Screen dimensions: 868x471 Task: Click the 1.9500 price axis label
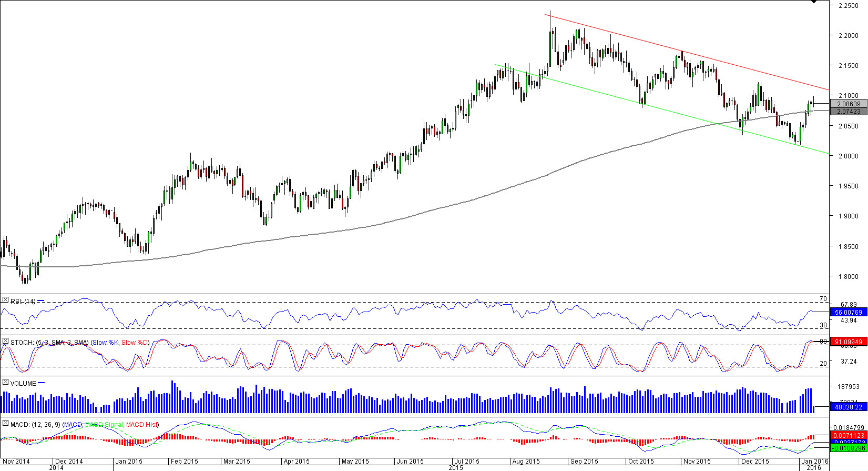(849, 186)
